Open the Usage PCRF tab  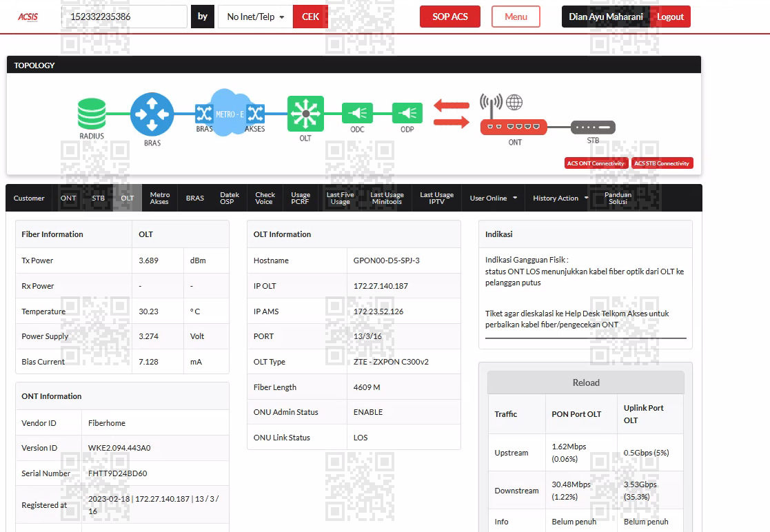(x=301, y=198)
